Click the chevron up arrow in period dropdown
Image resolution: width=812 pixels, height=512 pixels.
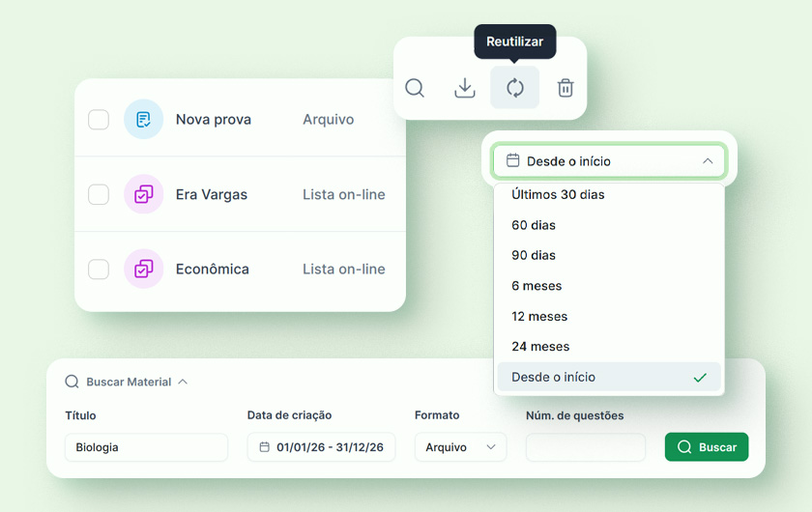pyautogui.click(x=708, y=161)
